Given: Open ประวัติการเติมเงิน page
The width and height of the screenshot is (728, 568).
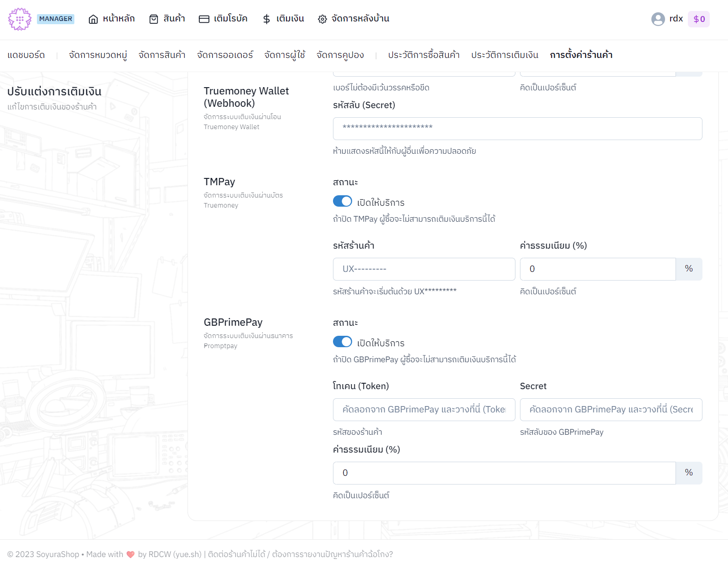Looking at the screenshot, I should pyautogui.click(x=504, y=55).
